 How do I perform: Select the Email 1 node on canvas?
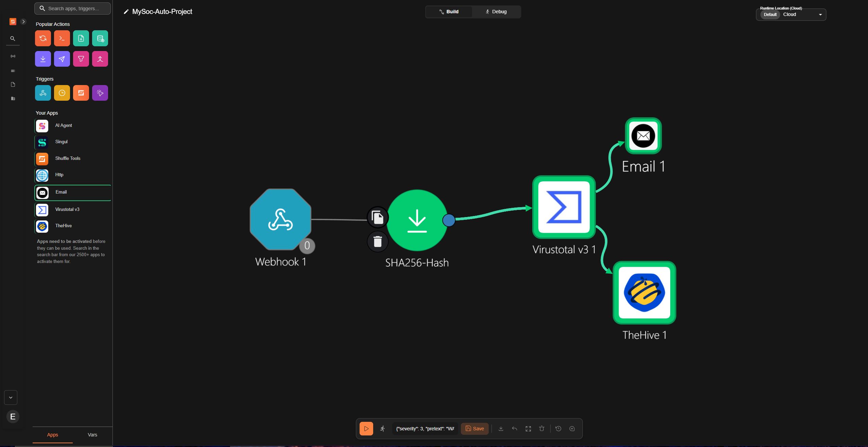[643, 136]
